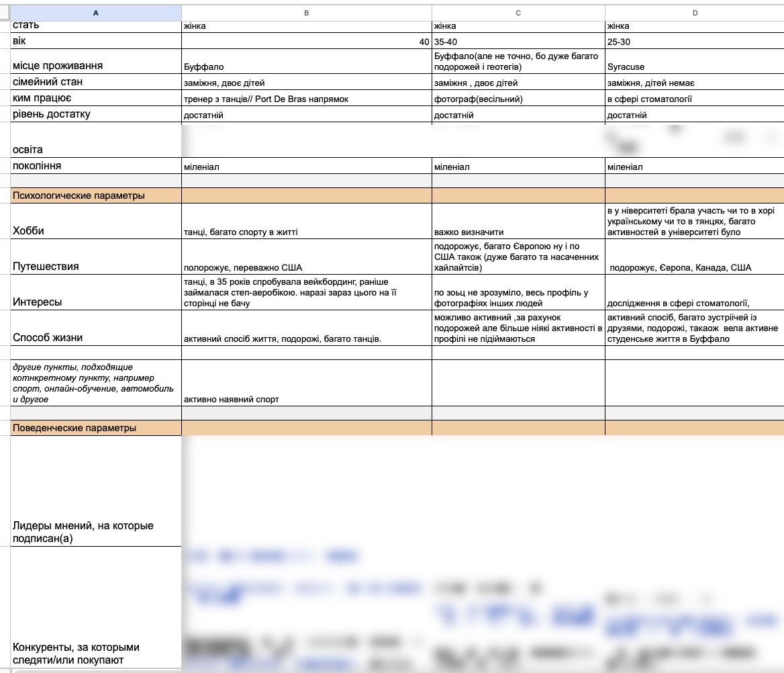Click the cell with 'Буффало' in column B
The width and height of the screenshot is (784, 673).
coord(307,62)
